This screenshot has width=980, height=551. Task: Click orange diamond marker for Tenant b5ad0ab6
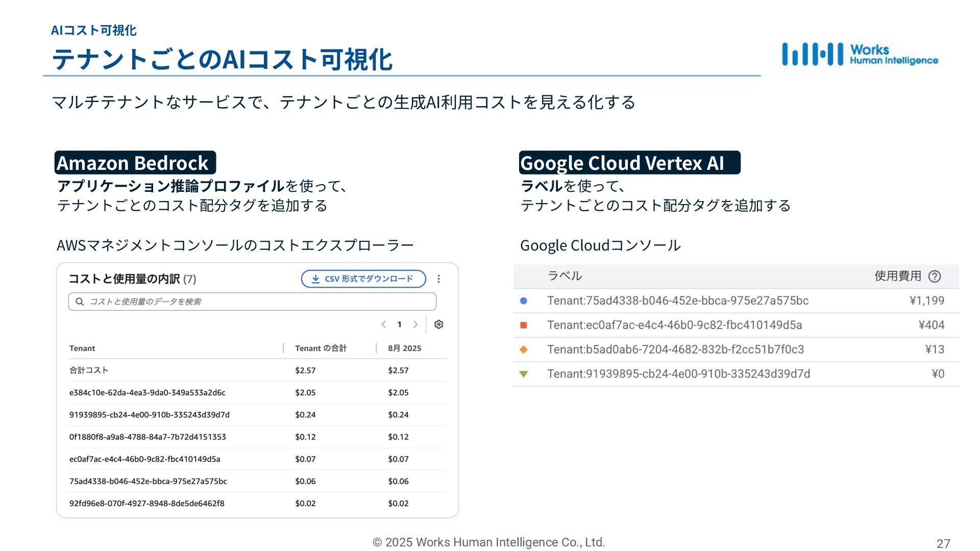(x=523, y=349)
